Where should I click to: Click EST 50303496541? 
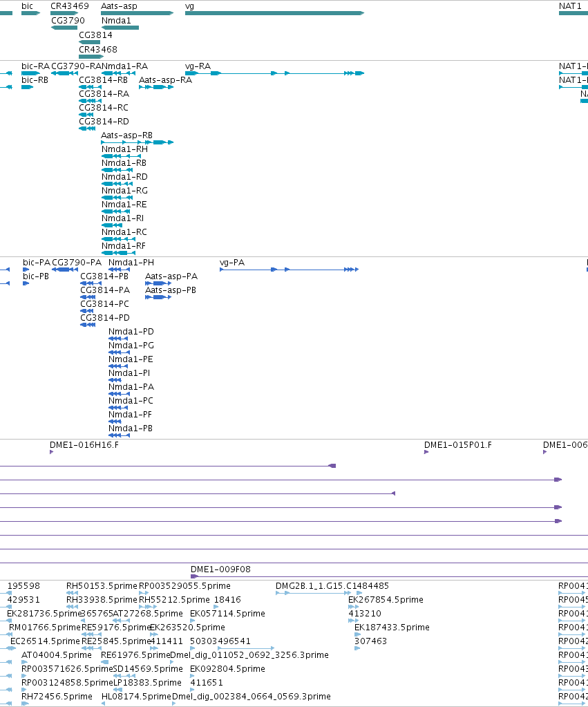[220, 641]
